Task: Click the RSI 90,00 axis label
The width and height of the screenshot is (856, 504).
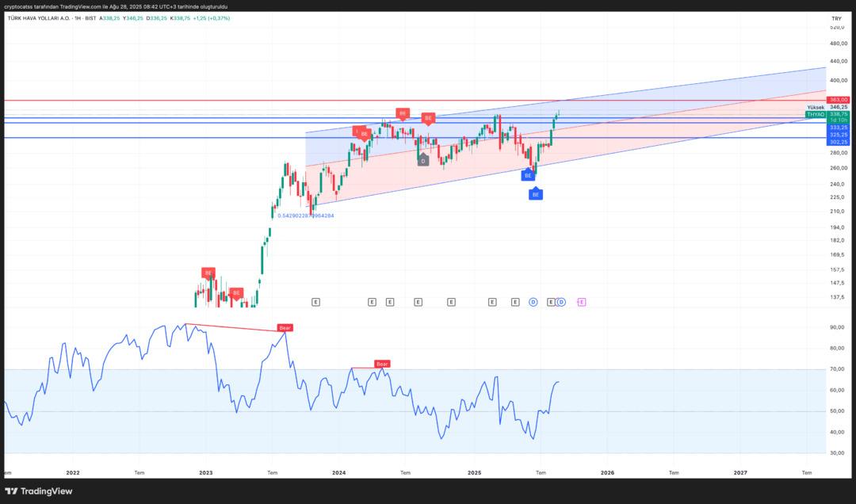Action: [837, 327]
